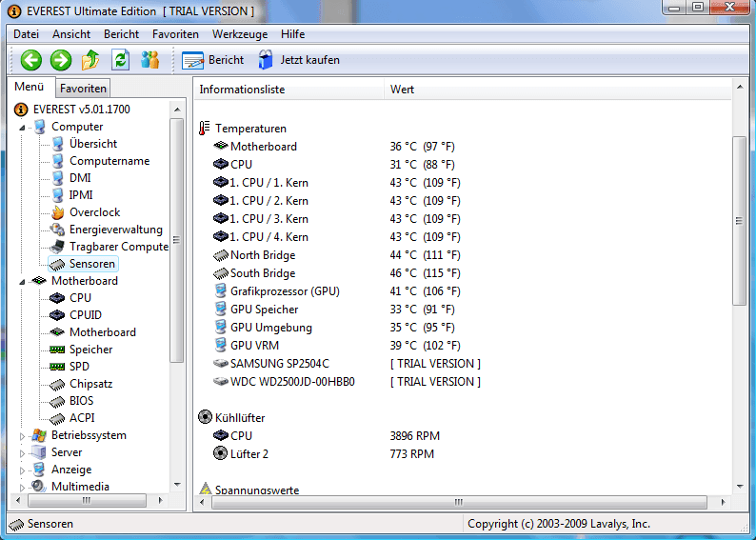Viewport: 756px width, 540px height.
Task: Click the SAMSUNG SP2504C drive icon
Action: pyautogui.click(x=220, y=364)
